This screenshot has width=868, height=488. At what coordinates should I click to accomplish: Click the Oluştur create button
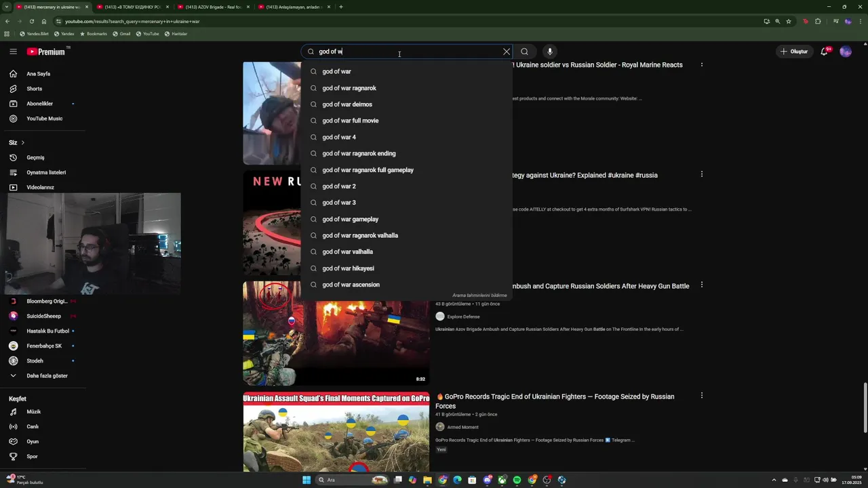(x=794, y=52)
